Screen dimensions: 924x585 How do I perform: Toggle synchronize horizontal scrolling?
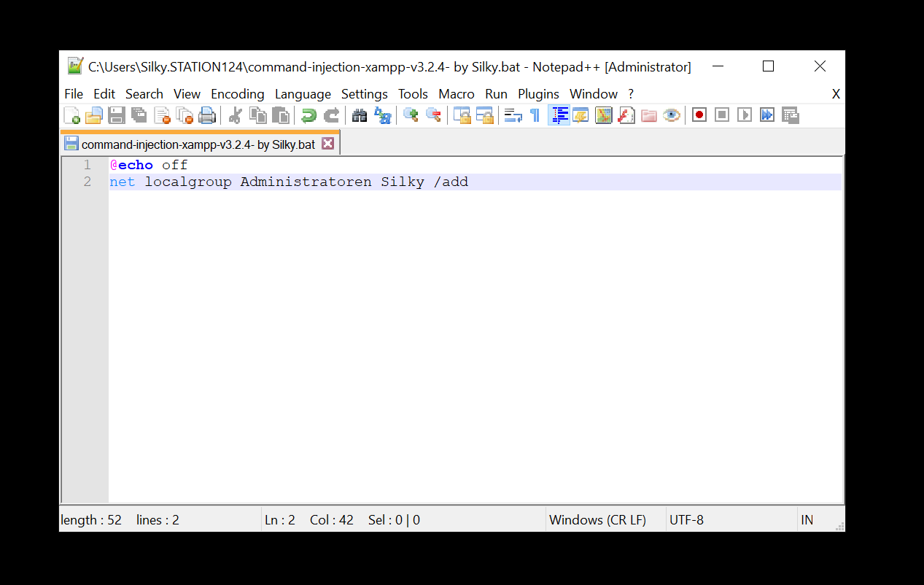[485, 115]
